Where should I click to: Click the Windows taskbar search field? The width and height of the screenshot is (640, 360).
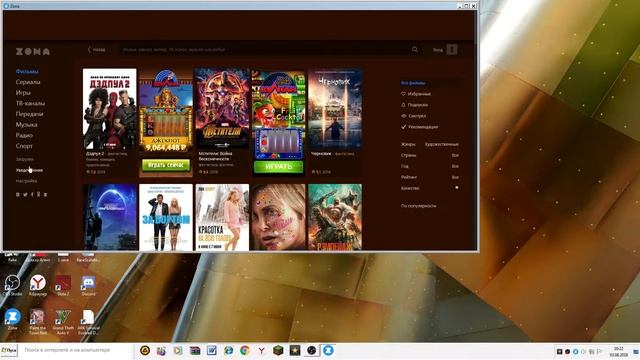[76, 350]
